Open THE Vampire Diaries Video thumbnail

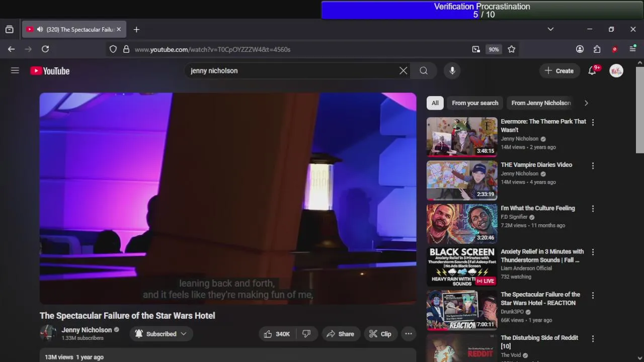(462, 180)
